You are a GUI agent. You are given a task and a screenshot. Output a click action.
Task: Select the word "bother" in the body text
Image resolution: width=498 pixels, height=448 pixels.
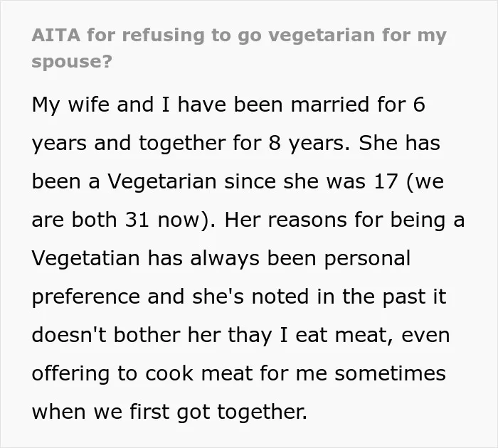147,335
